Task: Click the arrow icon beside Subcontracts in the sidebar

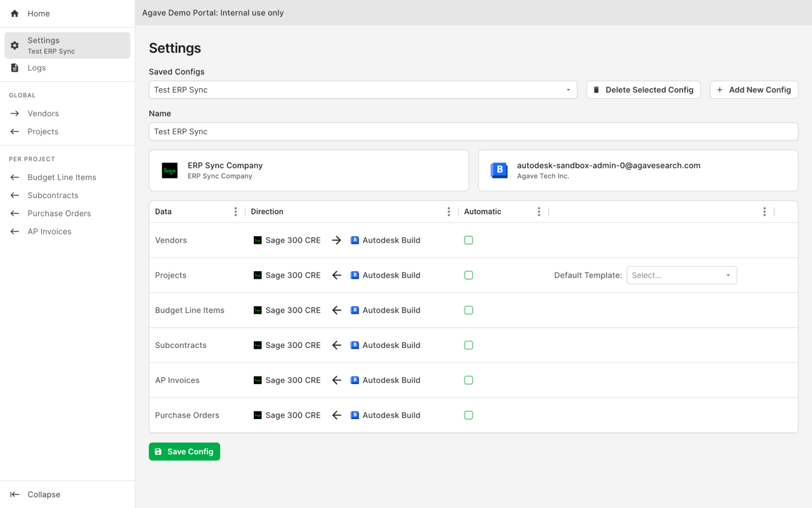Action: pos(15,196)
